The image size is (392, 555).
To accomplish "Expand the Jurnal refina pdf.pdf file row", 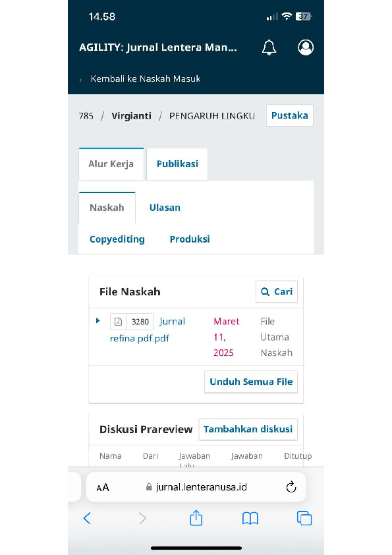I will [x=98, y=321].
